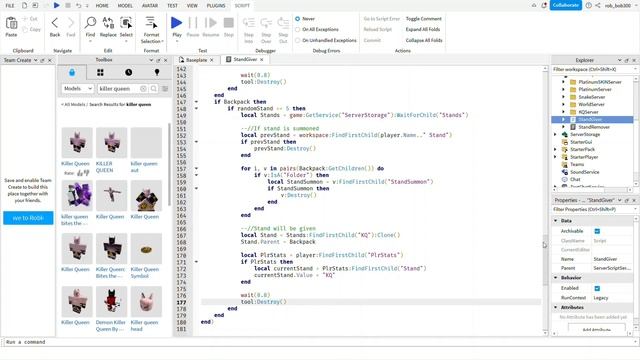
Task: Open the MODEL ribbon tab
Action: pyautogui.click(x=125, y=6)
